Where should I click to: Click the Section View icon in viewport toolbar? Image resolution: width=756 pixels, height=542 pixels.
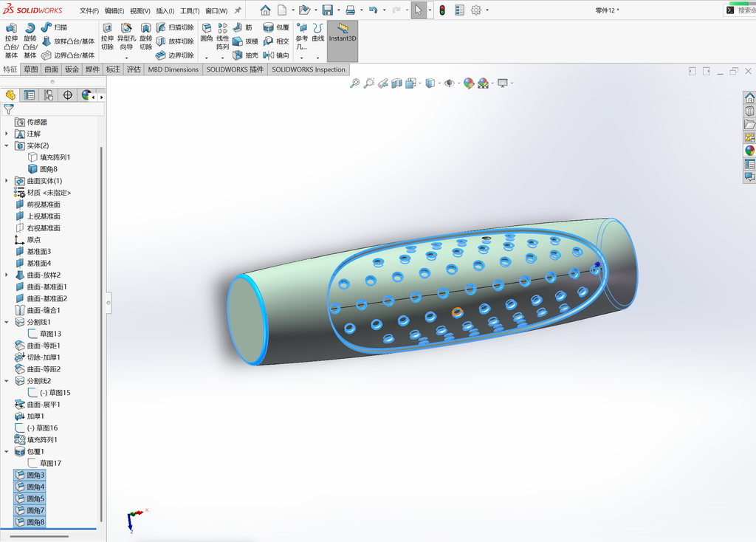pos(396,83)
